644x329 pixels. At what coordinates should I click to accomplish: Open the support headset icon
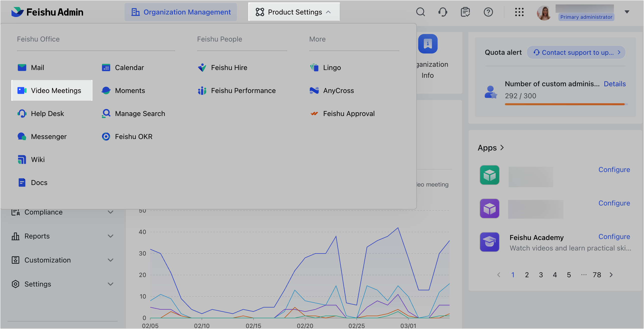click(x=443, y=12)
